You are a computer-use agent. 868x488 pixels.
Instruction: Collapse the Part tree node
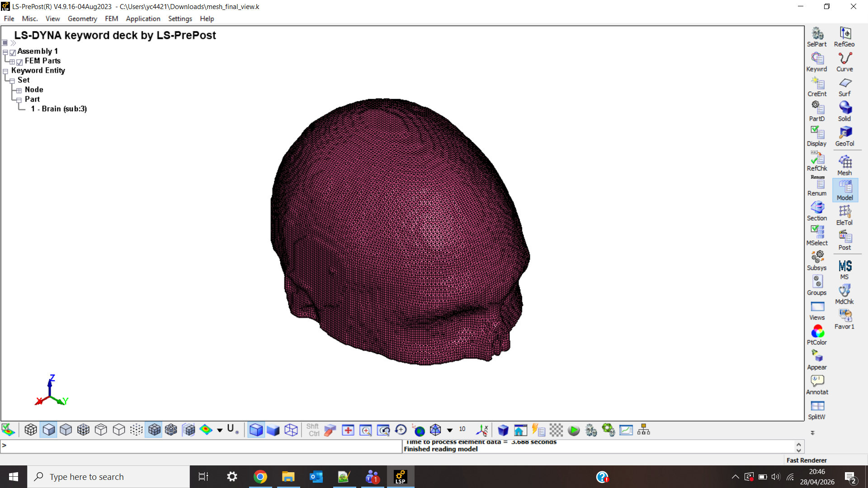click(x=19, y=100)
